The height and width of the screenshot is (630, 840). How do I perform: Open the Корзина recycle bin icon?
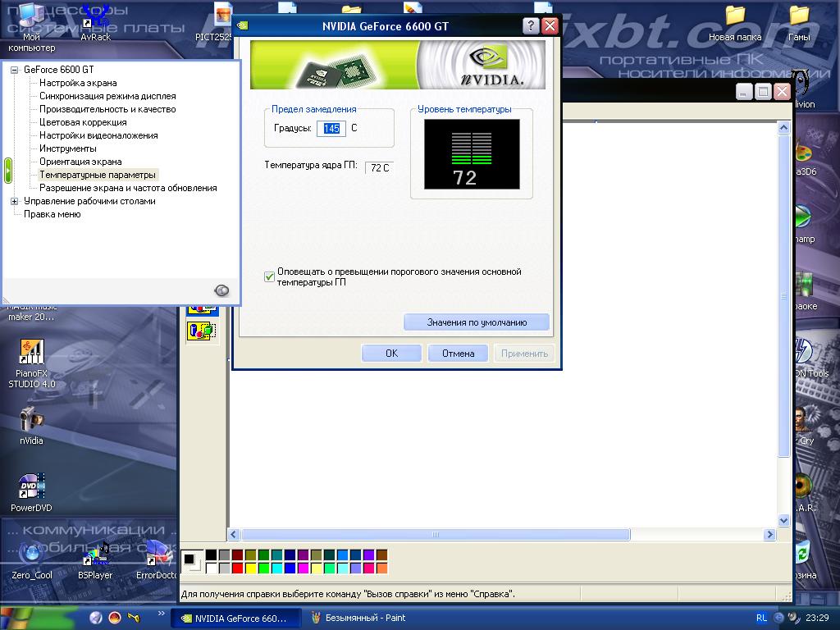coord(805,559)
